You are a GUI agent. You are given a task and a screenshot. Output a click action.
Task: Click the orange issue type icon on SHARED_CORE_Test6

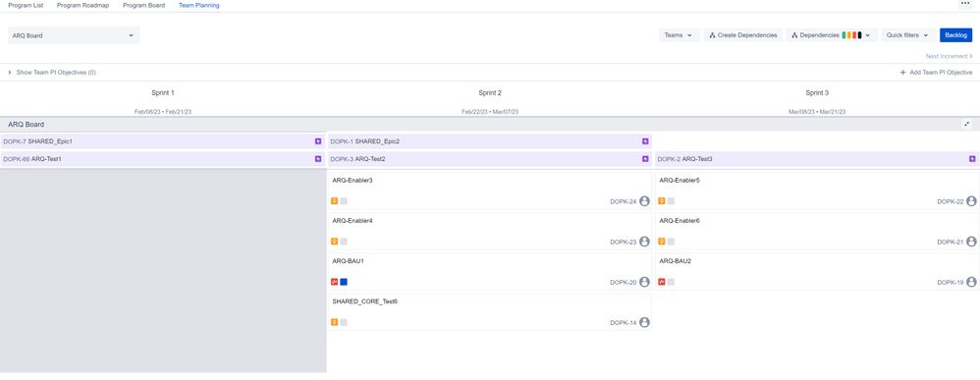335,322
